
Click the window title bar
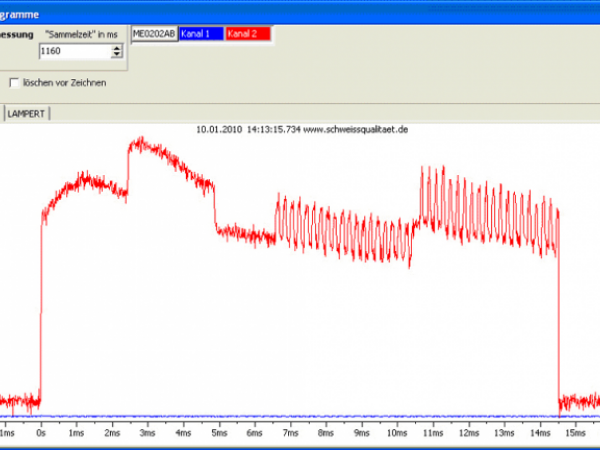300,9
